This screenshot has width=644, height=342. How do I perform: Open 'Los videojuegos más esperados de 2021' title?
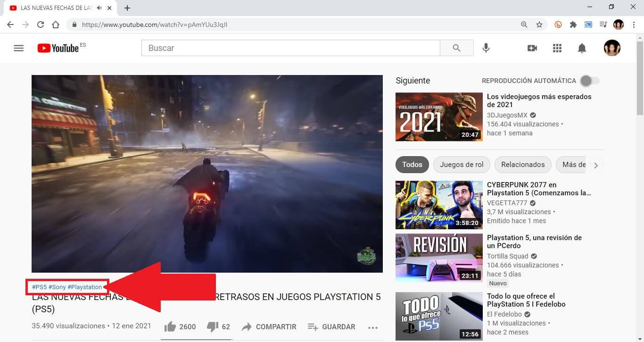tap(539, 100)
